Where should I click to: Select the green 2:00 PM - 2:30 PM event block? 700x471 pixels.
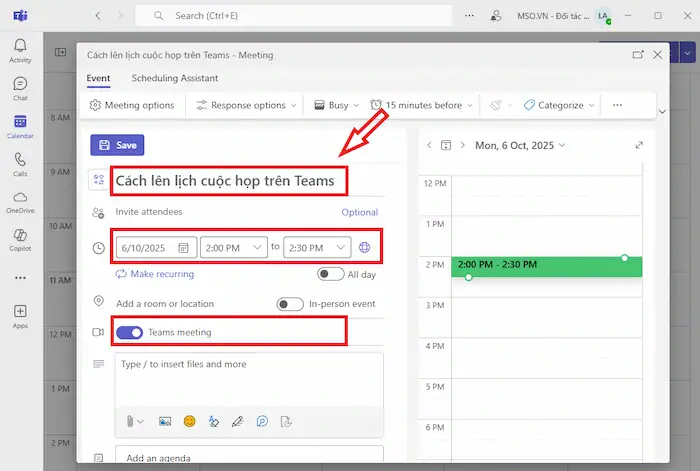tap(546, 266)
